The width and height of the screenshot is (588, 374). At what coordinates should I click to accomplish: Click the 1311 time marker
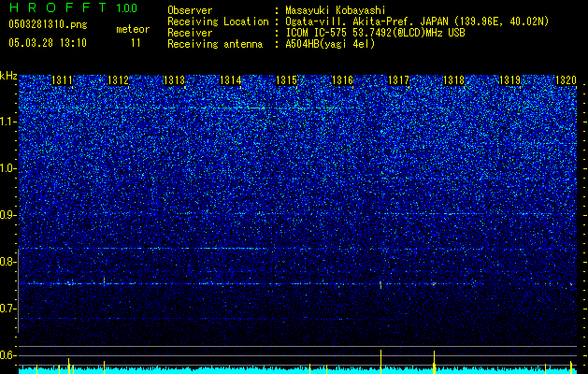click(63, 80)
